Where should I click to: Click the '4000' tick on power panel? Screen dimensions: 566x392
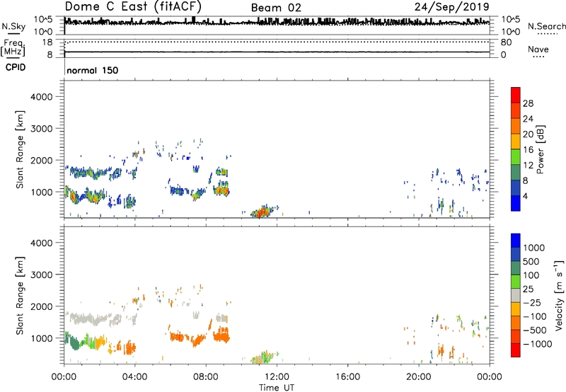point(42,97)
